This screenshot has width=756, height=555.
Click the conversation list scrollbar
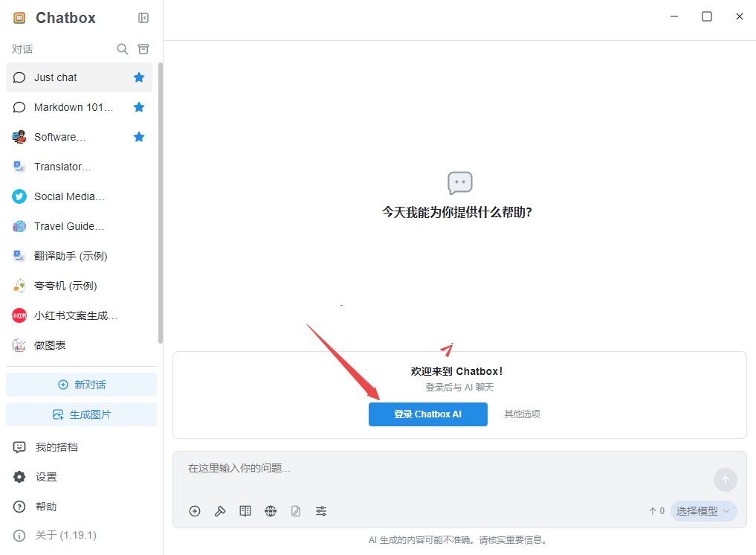pos(161,201)
